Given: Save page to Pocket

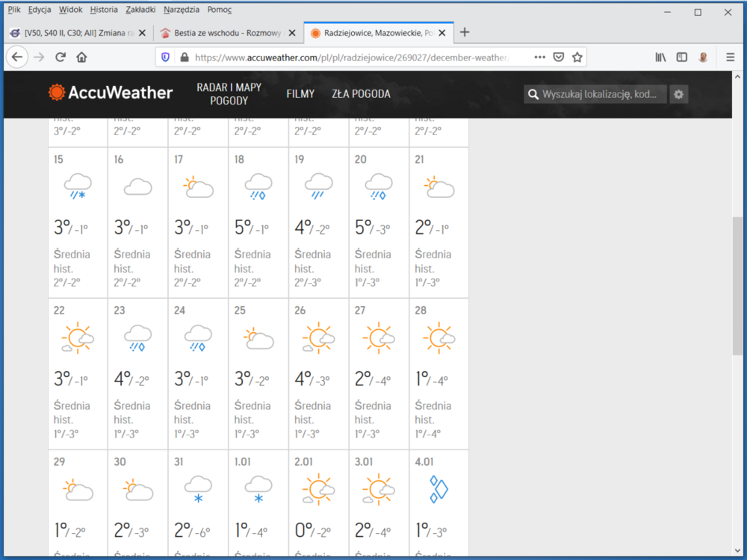Looking at the screenshot, I should click(558, 57).
